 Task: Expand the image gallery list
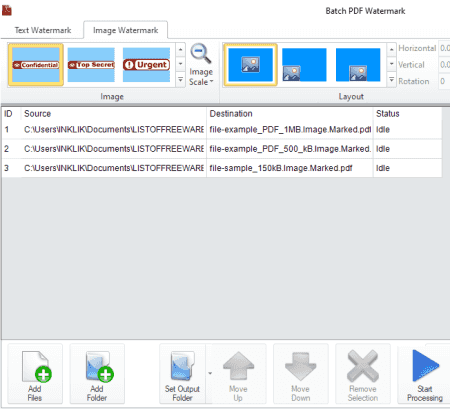click(180, 80)
